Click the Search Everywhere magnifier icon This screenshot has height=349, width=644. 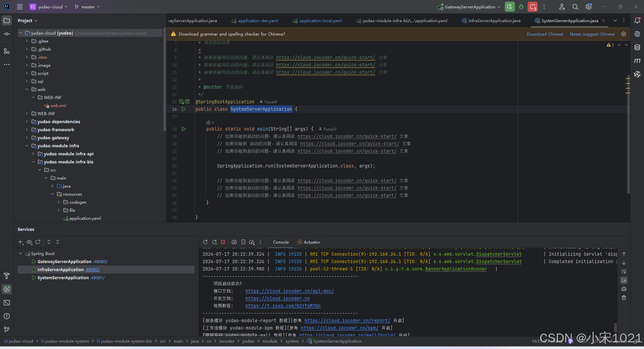(575, 7)
